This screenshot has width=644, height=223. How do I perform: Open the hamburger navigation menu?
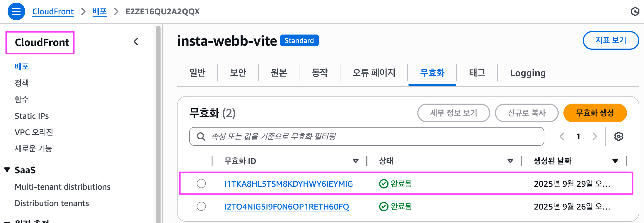click(x=16, y=11)
